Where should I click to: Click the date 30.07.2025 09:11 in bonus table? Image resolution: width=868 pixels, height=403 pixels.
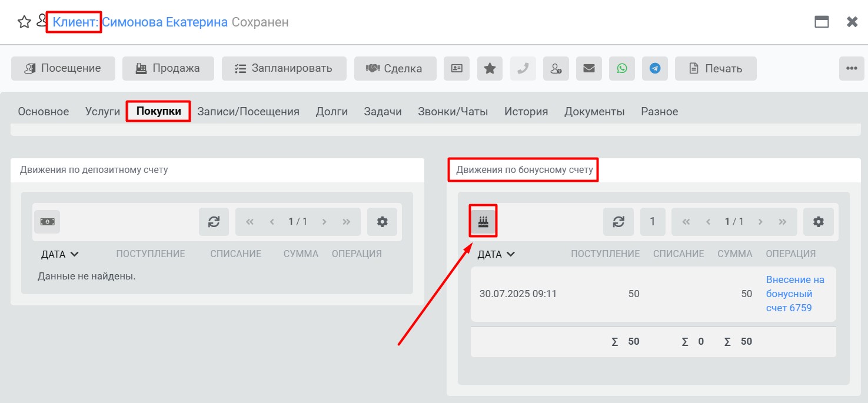[518, 294]
